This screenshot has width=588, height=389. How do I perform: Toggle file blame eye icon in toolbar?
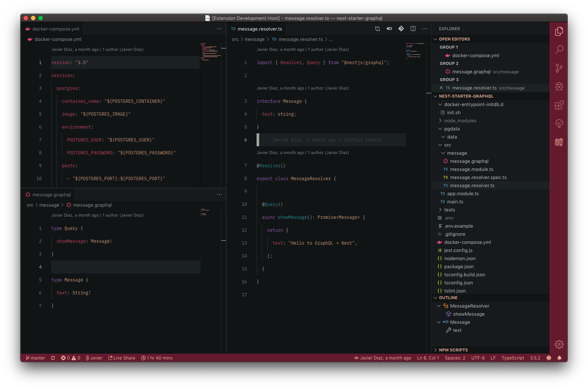point(389,29)
